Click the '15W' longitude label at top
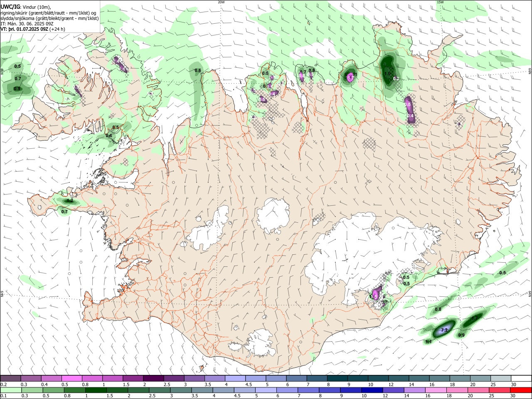The image size is (532, 399). (440, 2)
